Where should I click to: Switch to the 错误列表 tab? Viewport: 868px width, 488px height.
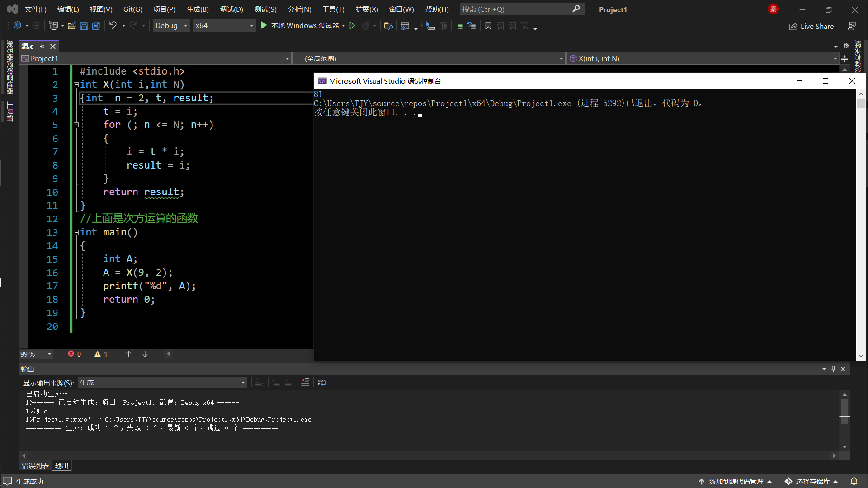pyautogui.click(x=35, y=465)
